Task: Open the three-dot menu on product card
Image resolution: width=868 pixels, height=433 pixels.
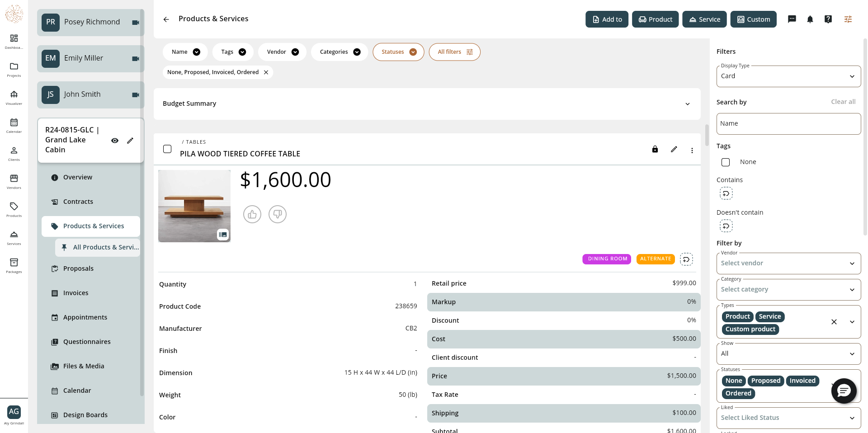Action: point(692,151)
